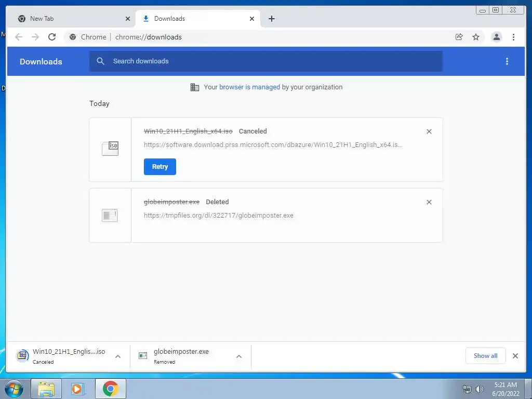This screenshot has width=532, height=399.
Task: Open the Chrome profile avatar menu
Action: [x=496, y=37]
